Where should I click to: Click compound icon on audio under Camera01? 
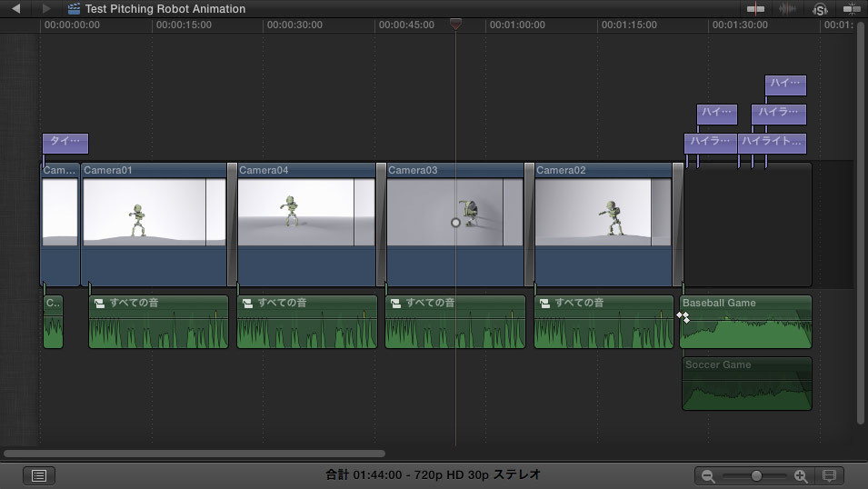[x=99, y=303]
